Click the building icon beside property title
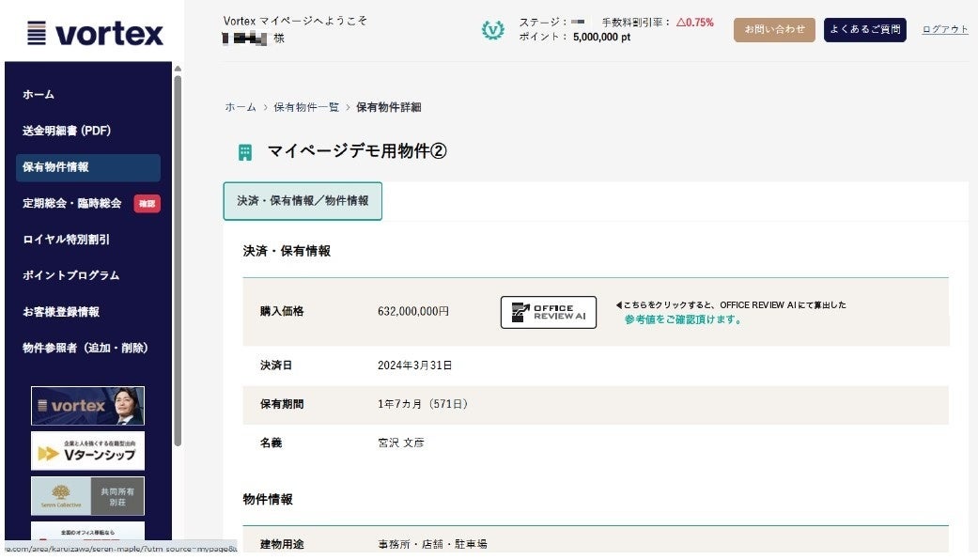 245,152
